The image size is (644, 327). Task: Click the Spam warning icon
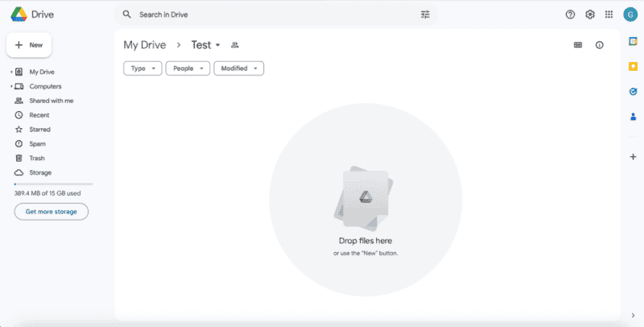pyautogui.click(x=19, y=144)
